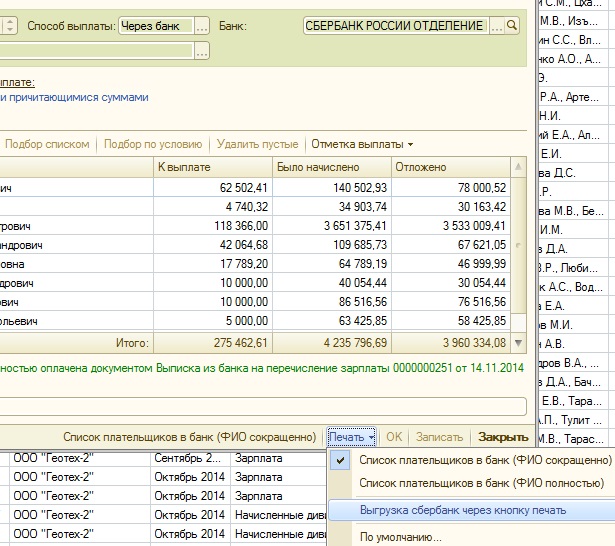
Task: Click the magnifier icon beside the bank field
Action: click(x=513, y=25)
